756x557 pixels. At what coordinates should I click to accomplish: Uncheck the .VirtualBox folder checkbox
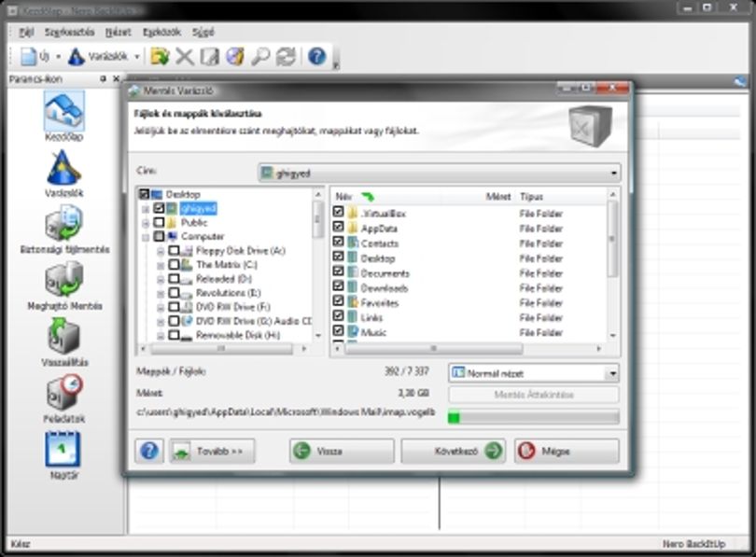(338, 212)
